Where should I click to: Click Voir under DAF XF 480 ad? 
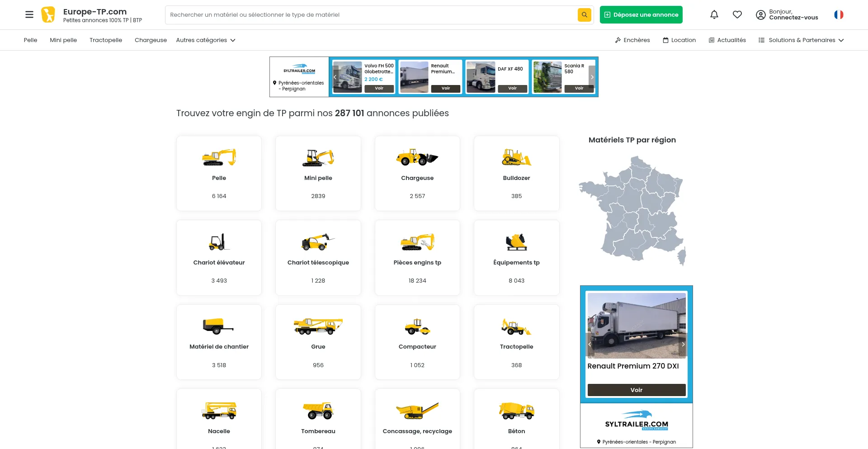[512, 89]
